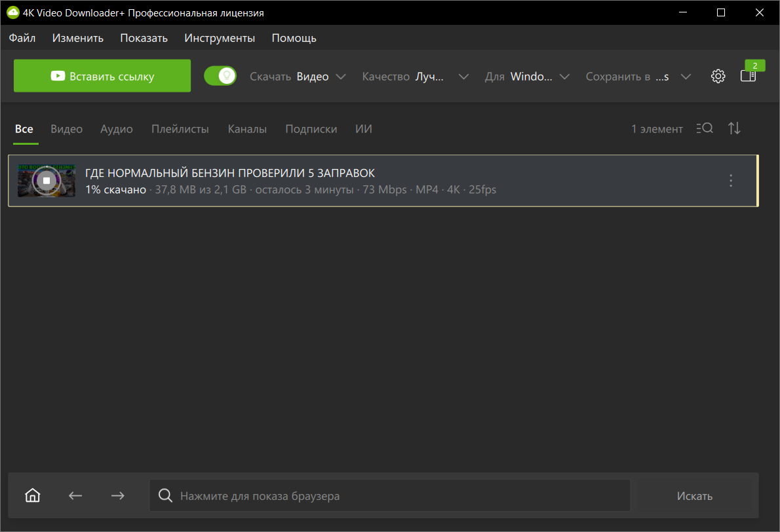Screen dimensions: 780x532
Task: Open the Изменить menu
Action: [x=77, y=38]
